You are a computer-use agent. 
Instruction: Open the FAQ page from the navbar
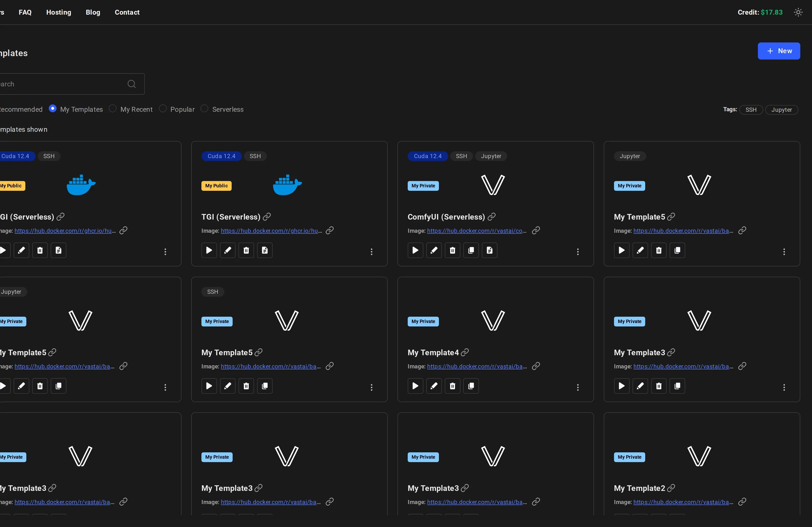25,12
